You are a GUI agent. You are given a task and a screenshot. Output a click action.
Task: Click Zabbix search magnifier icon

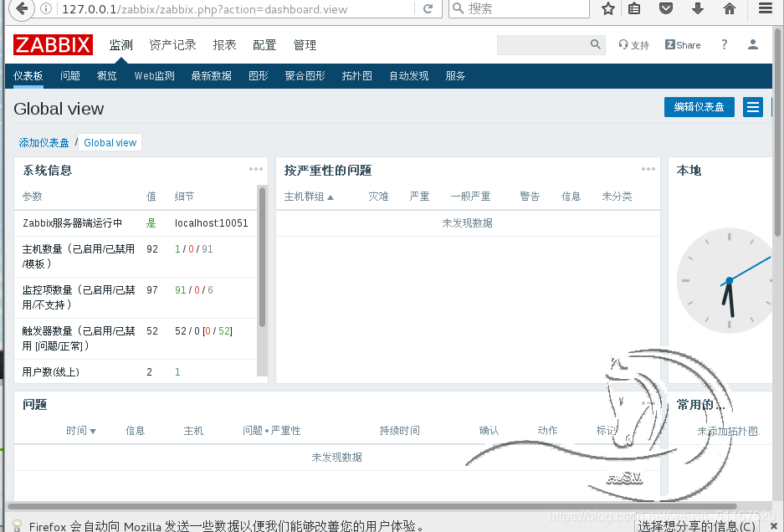tap(595, 44)
